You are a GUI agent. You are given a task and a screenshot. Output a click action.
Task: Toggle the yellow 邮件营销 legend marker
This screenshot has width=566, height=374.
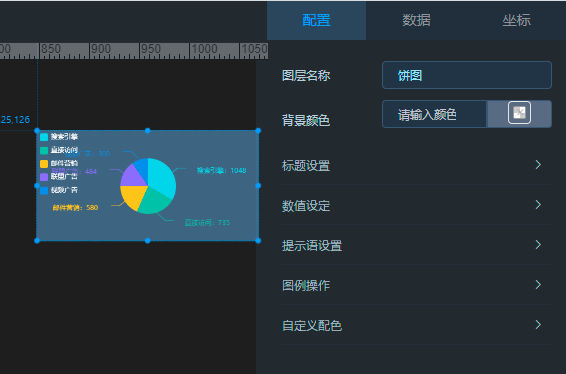44,164
